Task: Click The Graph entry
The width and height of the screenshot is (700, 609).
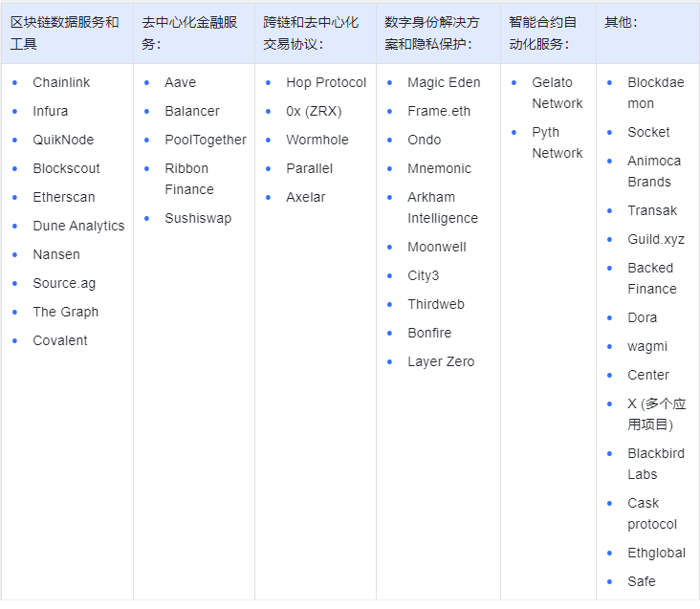Action: (x=66, y=312)
